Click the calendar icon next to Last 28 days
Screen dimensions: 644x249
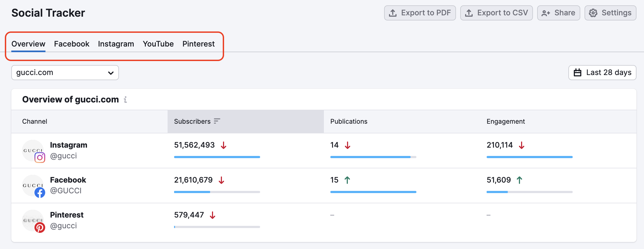click(x=578, y=72)
